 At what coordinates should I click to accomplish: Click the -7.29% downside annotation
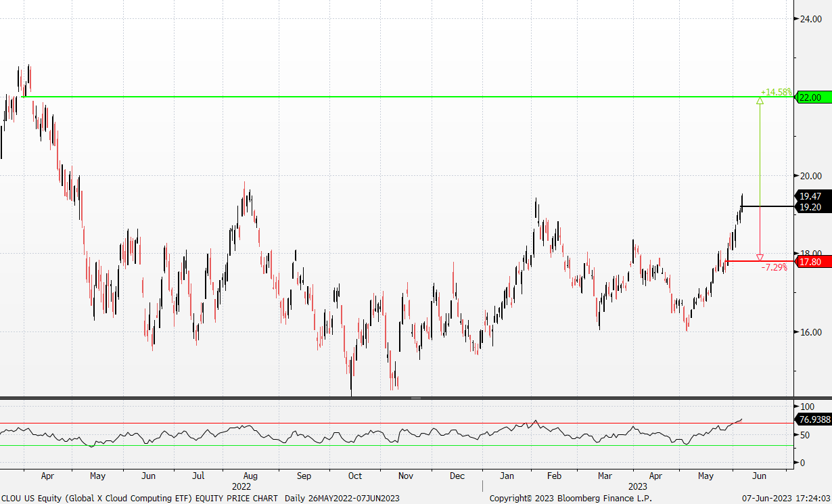(x=775, y=268)
